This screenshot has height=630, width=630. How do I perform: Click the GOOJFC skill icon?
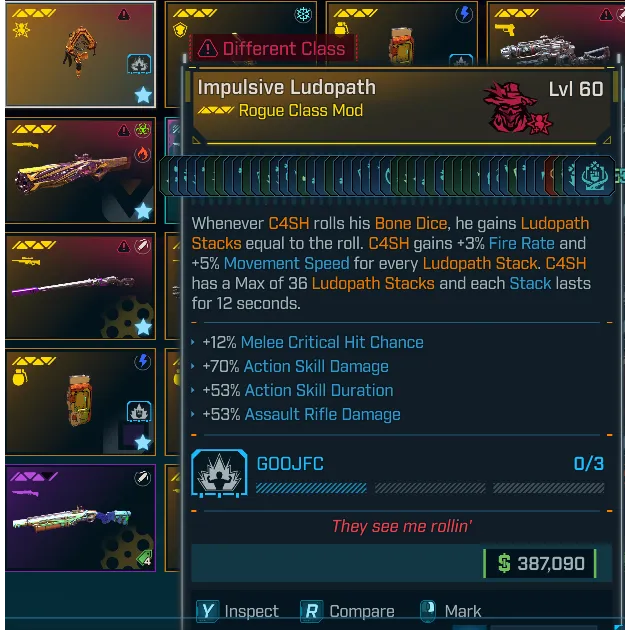pos(219,473)
